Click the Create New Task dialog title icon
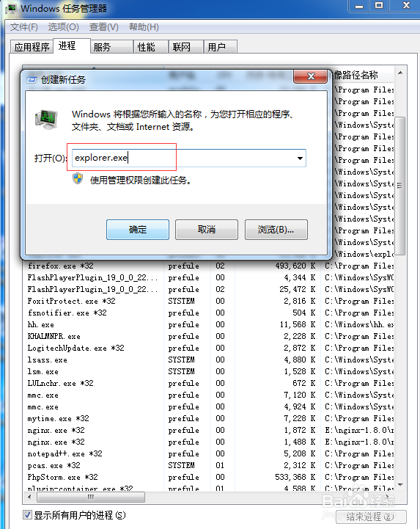This screenshot has width=420, height=529. pos(32,80)
